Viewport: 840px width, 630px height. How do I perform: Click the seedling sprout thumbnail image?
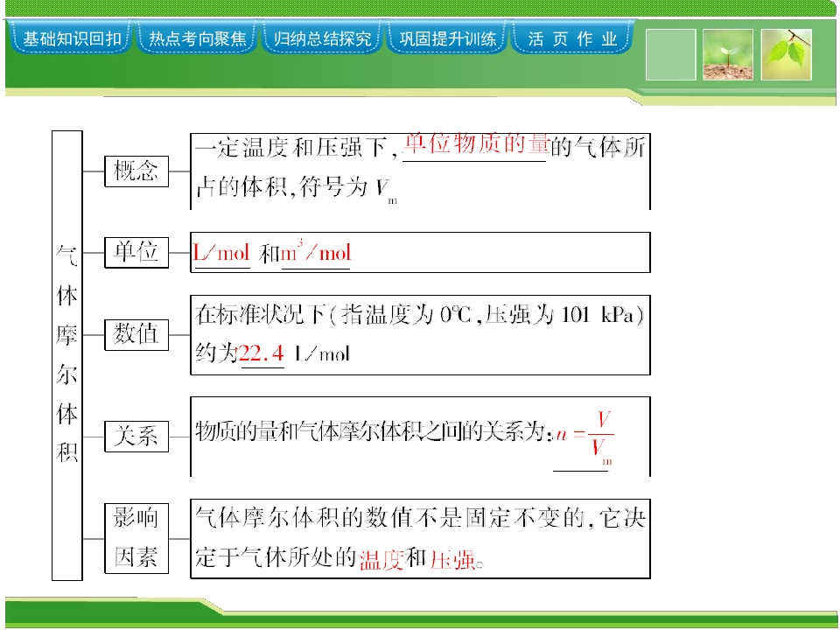727,54
